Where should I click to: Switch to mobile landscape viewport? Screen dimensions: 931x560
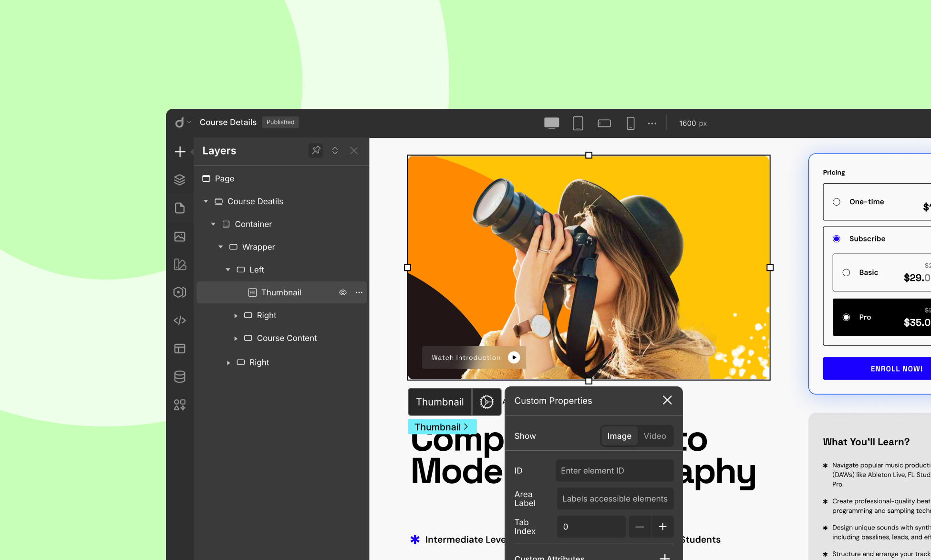point(604,123)
